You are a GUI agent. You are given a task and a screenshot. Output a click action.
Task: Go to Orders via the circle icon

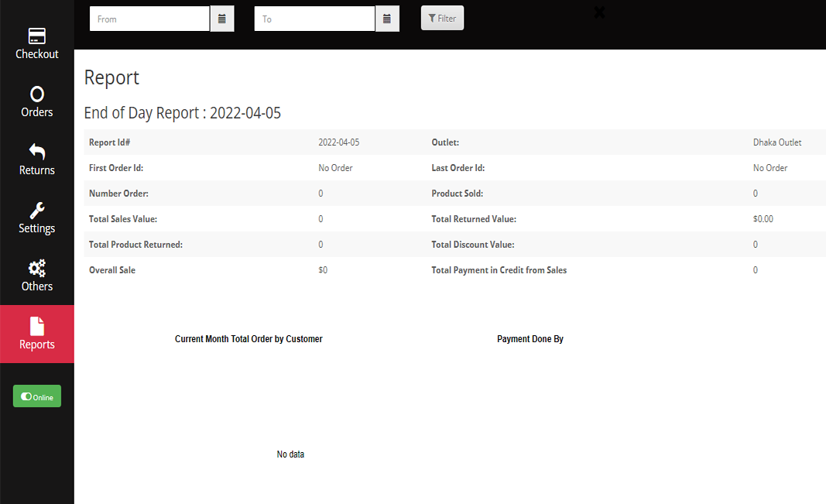coord(37,94)
